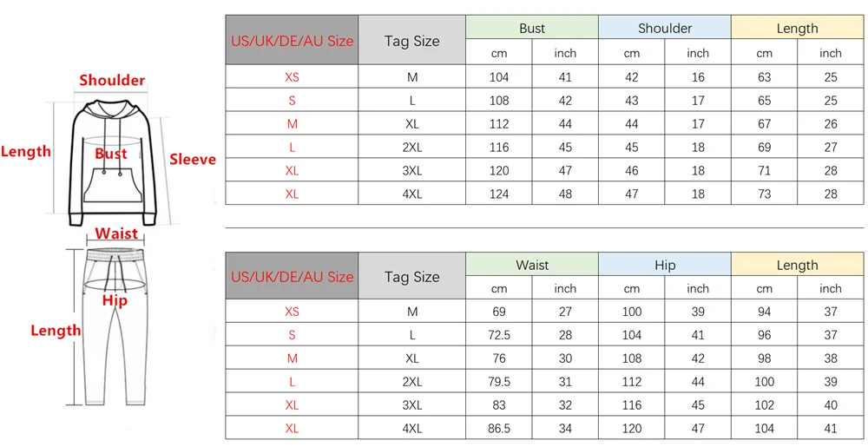
Task: Click the Length label beside the hoodie
Action: point(26,152)
